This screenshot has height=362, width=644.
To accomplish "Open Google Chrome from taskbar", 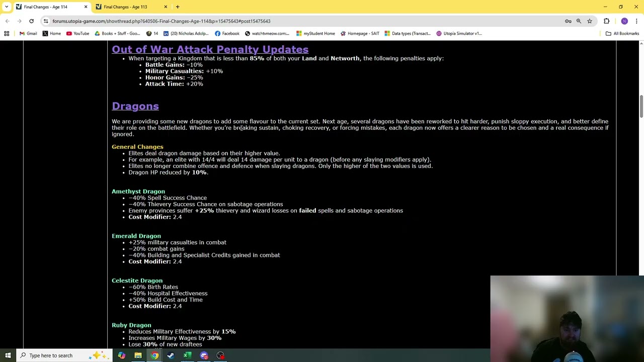I will point(154,355).
